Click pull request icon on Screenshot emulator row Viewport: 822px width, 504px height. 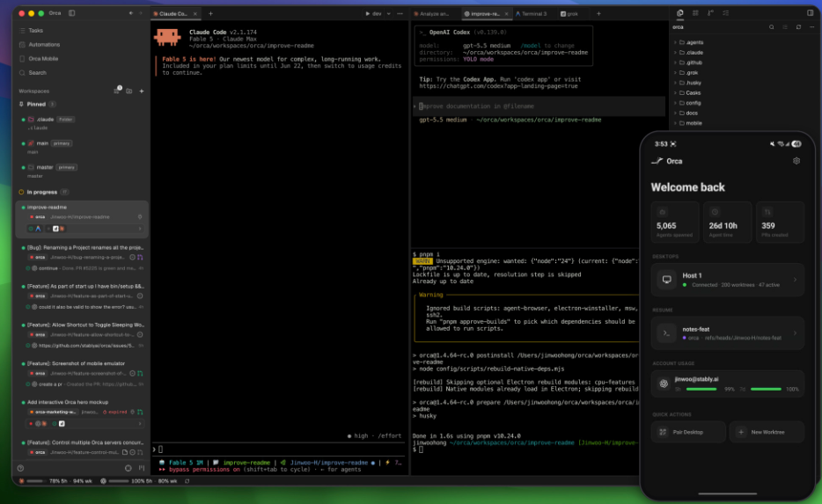[x=140, y=374]
